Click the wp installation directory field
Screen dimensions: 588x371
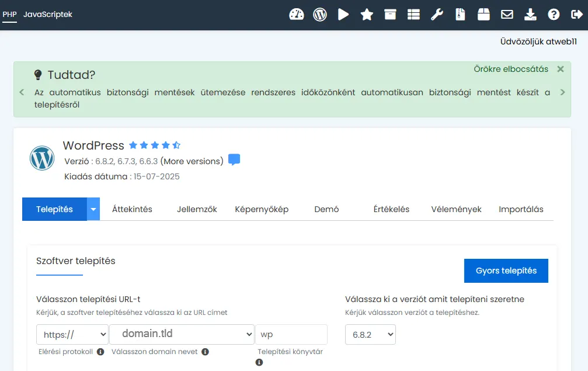click(x=291, y=334)
